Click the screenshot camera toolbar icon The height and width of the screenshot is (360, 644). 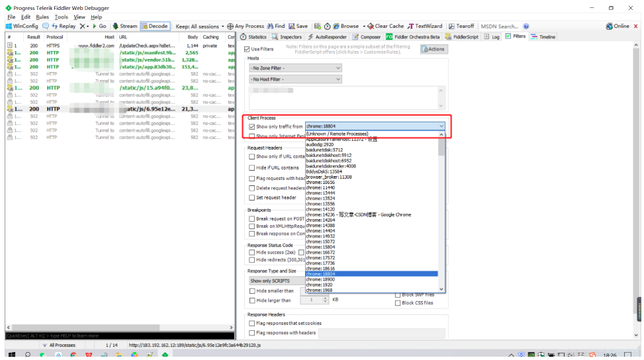pos(318,26)
